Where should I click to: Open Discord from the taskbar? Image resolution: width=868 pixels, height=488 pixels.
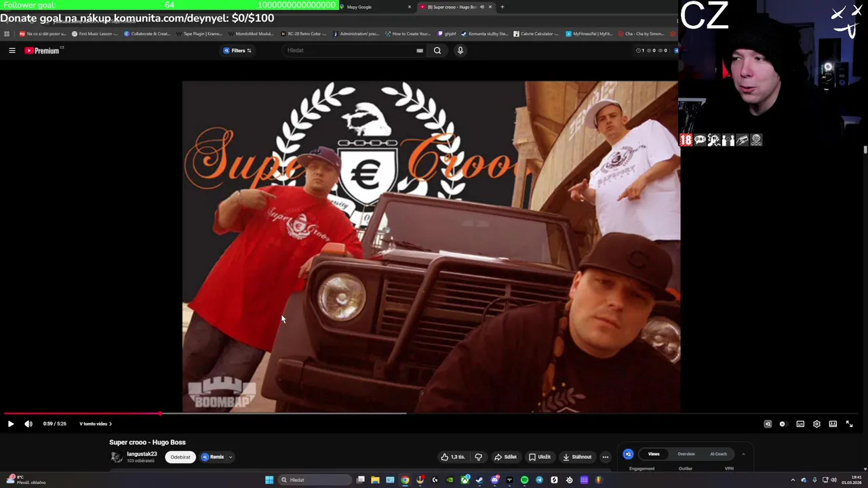click(x=494, y=480)
